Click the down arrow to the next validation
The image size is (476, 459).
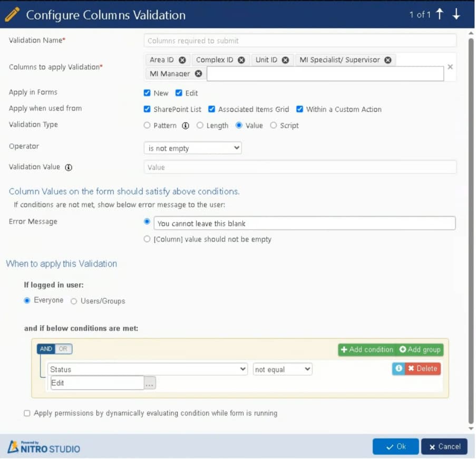pos(456,14)
